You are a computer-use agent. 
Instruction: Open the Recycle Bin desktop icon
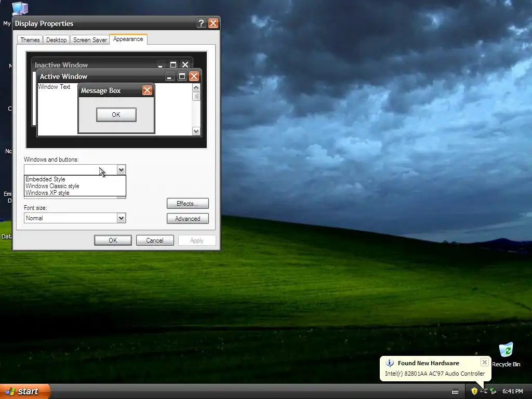[x=506, y=355]
